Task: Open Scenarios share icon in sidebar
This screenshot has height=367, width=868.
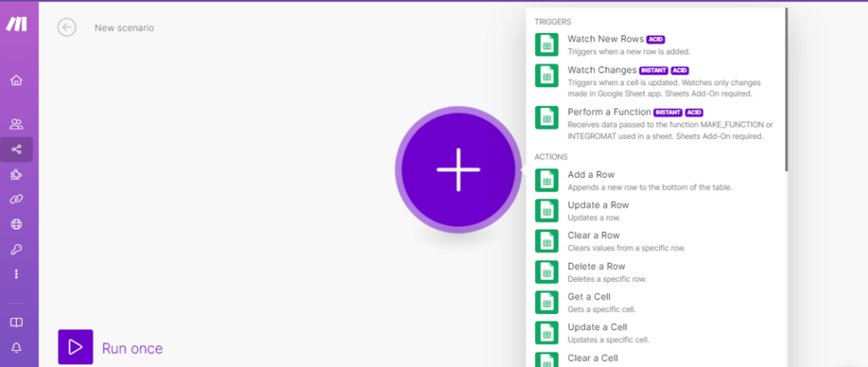Action: coord(16,149)
